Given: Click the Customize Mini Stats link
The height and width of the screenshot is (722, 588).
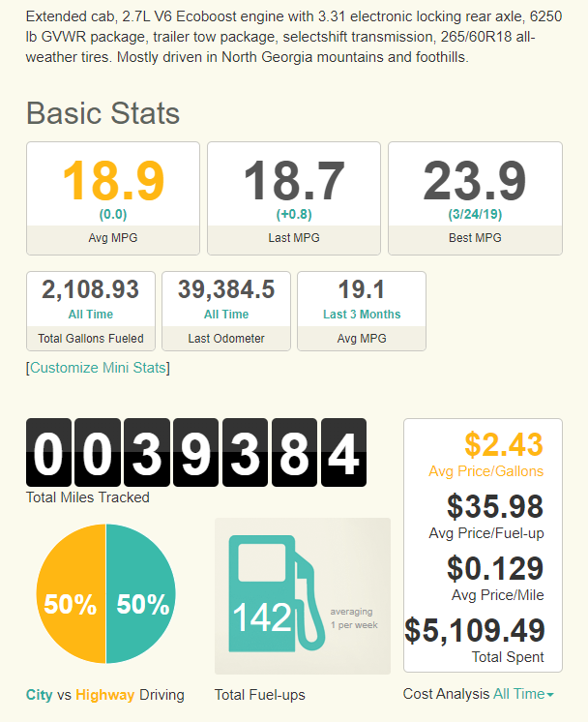Looking at the screenshot, I should (98, 368).
